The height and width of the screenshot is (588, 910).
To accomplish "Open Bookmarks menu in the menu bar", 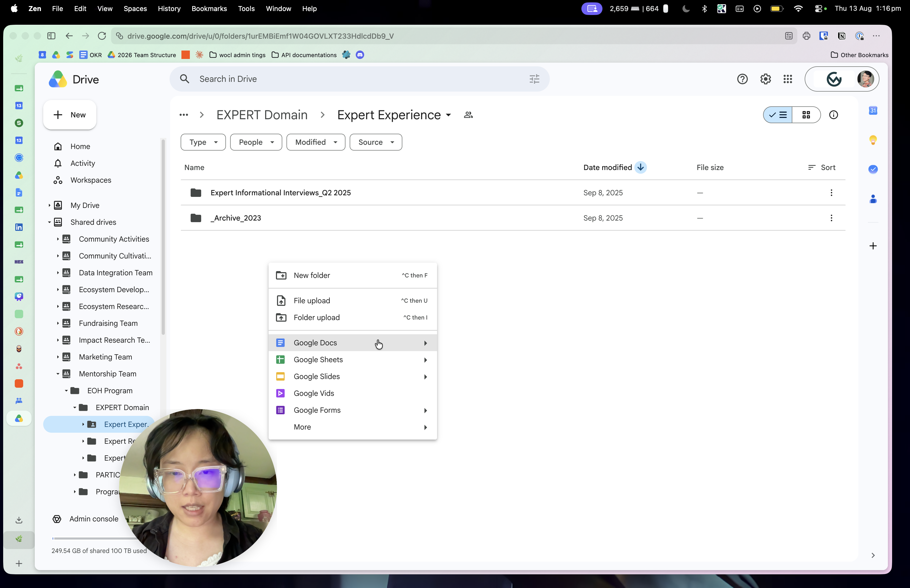I will tap(209, 8).
